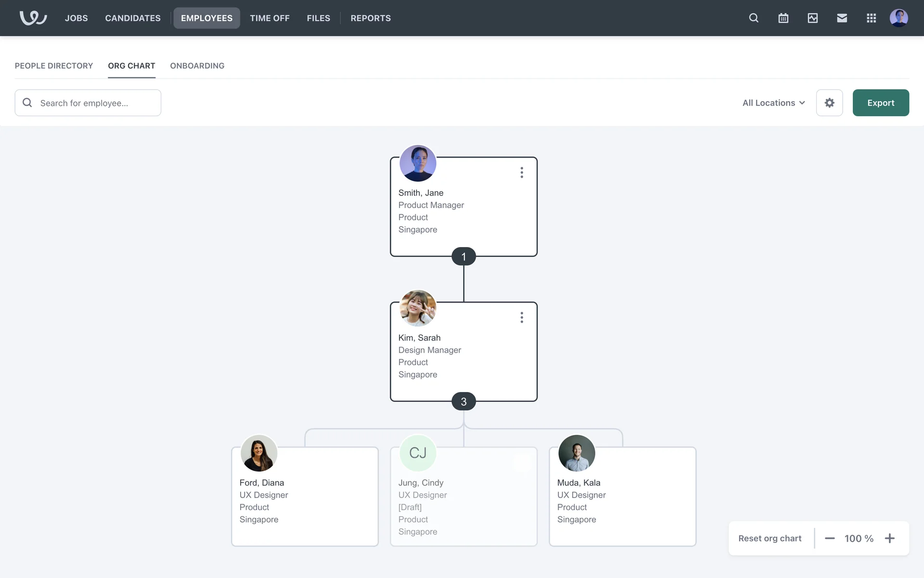Click Reset org chart
The image size is (924, 578).
pos(770,539)
